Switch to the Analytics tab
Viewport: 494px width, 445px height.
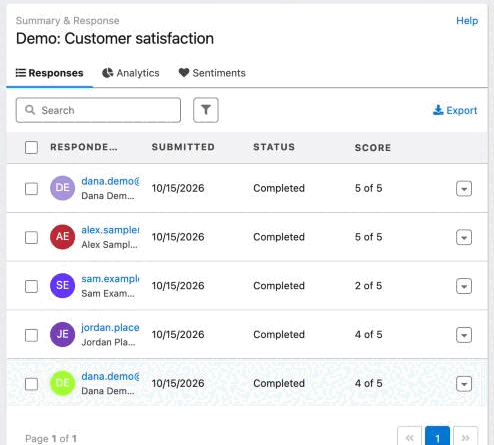(131, 73)
